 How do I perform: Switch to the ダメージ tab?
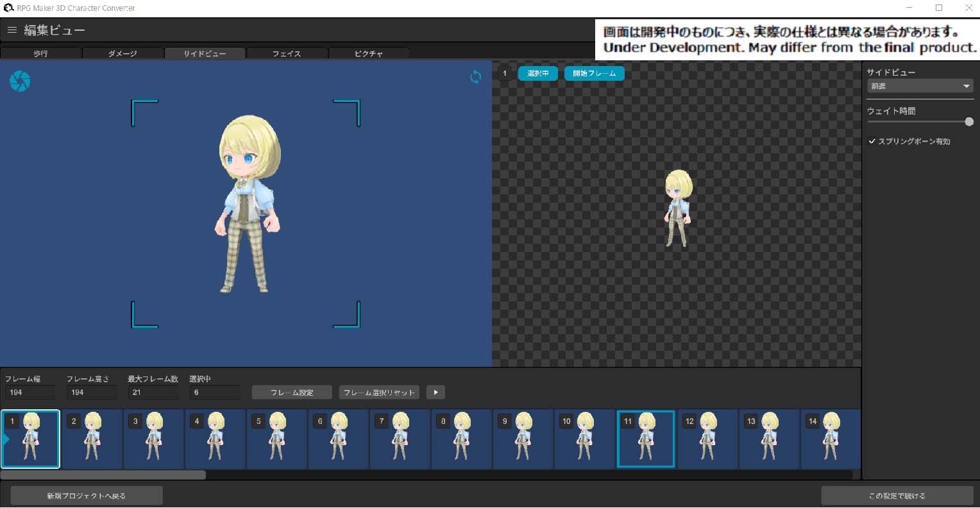pyautogui.click(x=122, y=54)
